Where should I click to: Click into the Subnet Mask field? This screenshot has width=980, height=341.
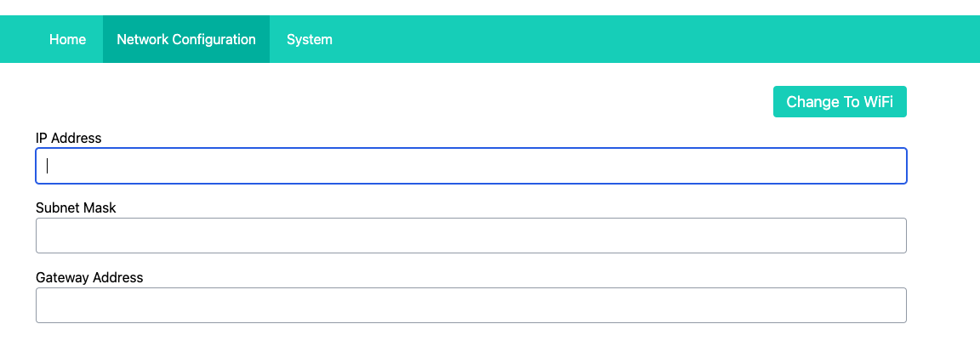click(470, 236)
